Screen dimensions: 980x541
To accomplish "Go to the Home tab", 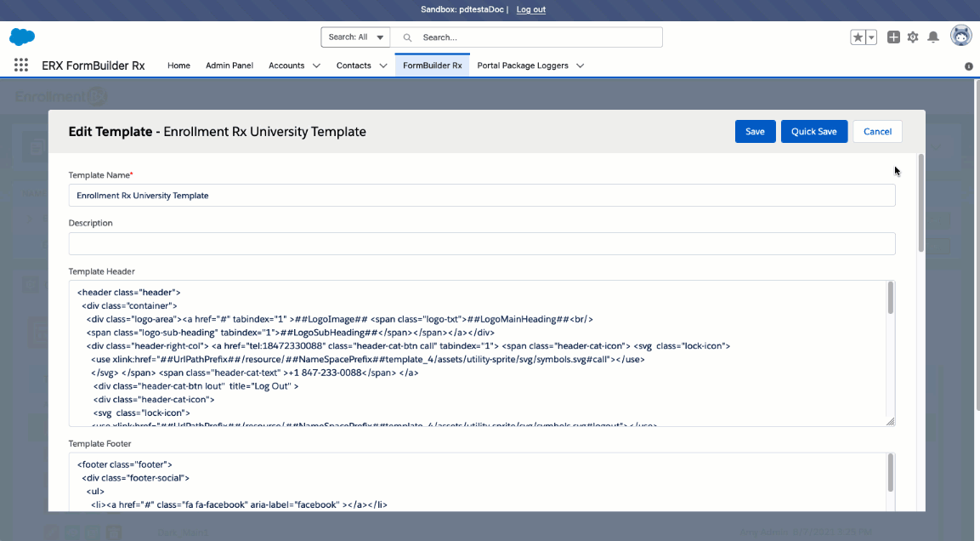I will coord(178,65).
